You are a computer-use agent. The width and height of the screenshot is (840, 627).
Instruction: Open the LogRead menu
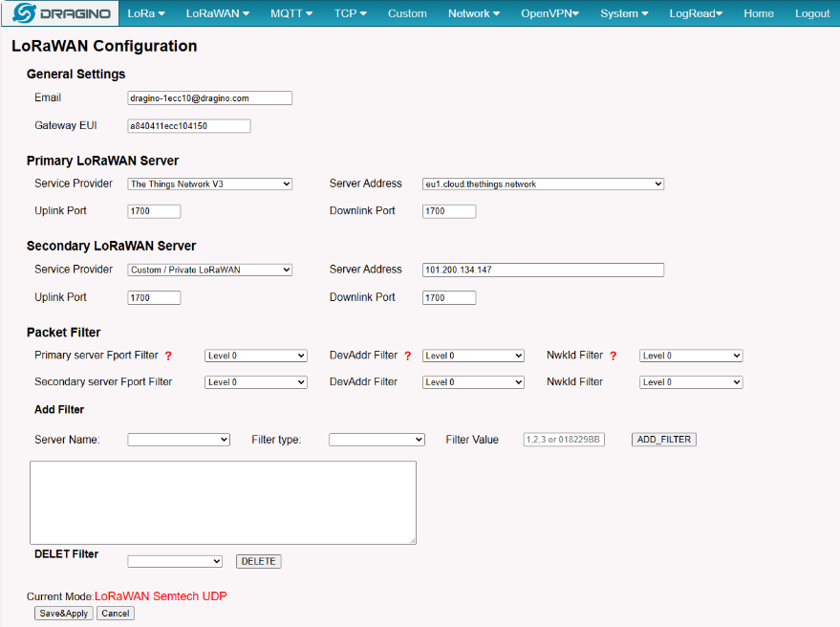[696, 13]
